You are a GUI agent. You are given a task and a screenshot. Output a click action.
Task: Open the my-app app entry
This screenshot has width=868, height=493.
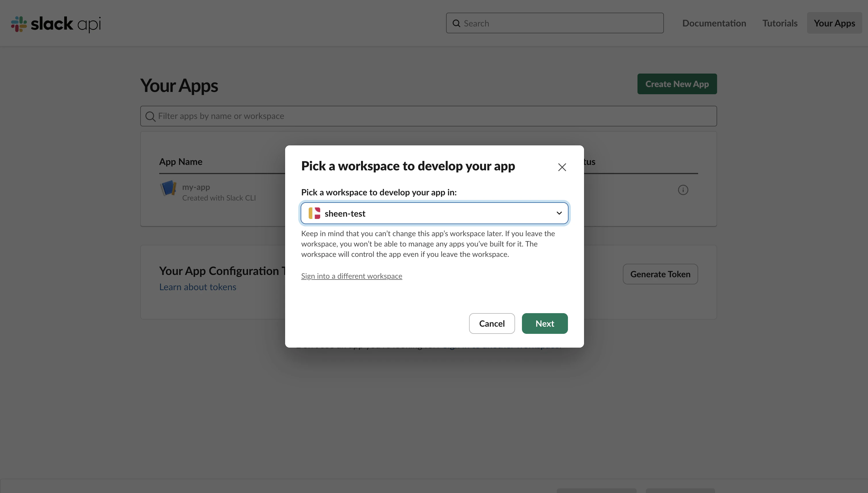196,187
